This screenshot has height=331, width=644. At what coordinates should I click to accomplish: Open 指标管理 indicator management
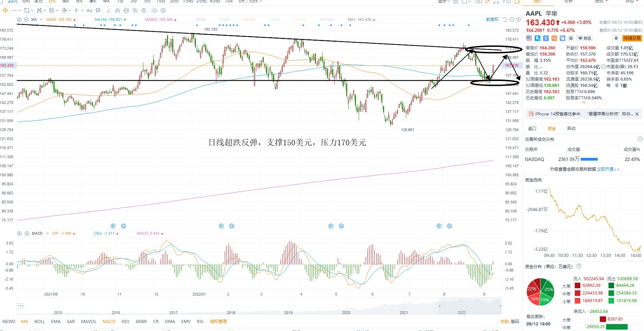pos(218,322)
